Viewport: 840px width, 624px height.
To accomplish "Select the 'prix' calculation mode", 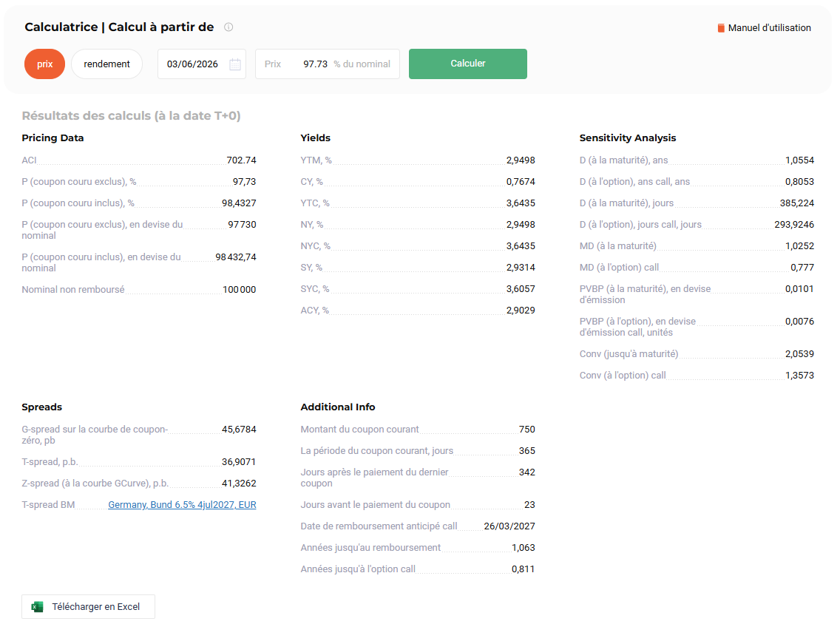I will point(44,64).
